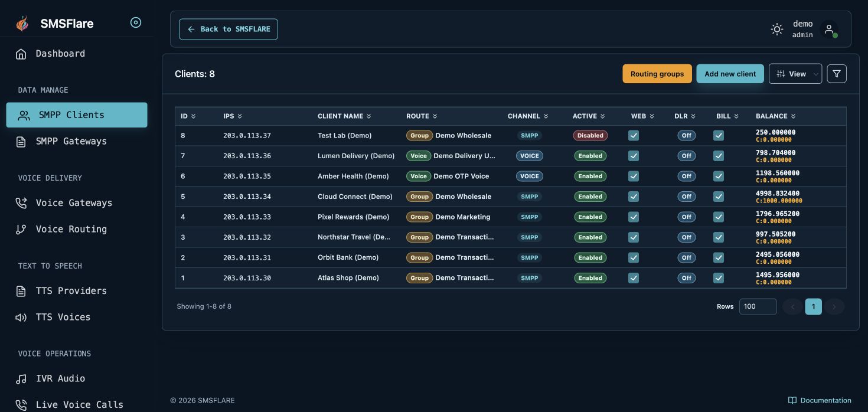The image size is (868, 412).
Task: Select SMPP Clients menu item
Action: (x=77, y=115)
